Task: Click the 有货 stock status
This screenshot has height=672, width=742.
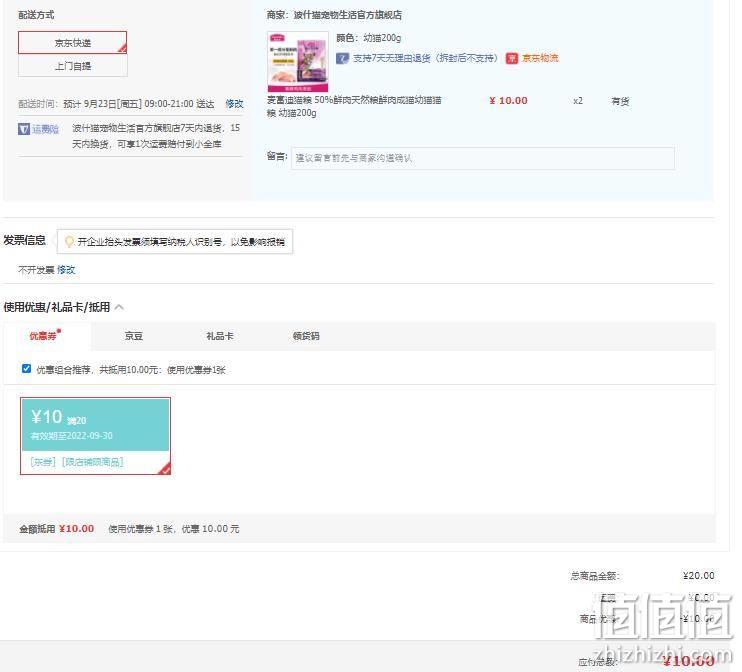Action: 620,101
